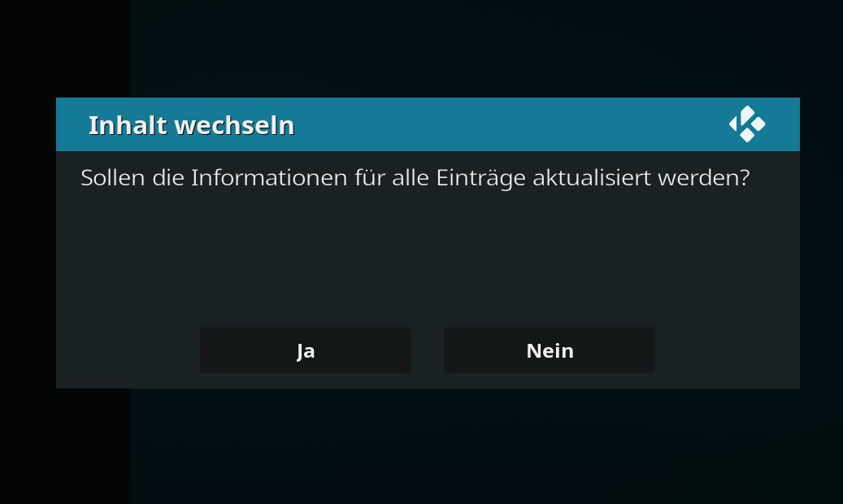Click the word 'Informationen' in the message

pyautogui.click(x=269, y=178)
